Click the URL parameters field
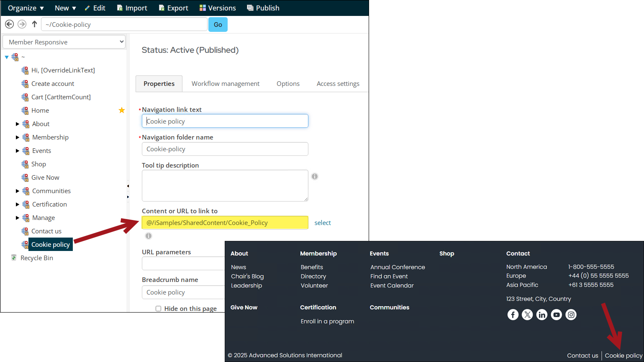This screenshot has width=644, height=362. 184,264
